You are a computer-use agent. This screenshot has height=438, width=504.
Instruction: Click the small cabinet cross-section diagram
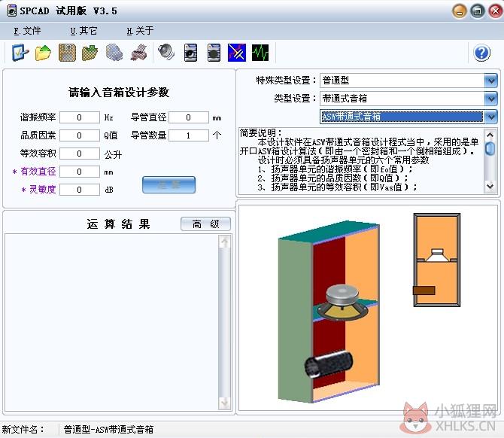point(437,260)
